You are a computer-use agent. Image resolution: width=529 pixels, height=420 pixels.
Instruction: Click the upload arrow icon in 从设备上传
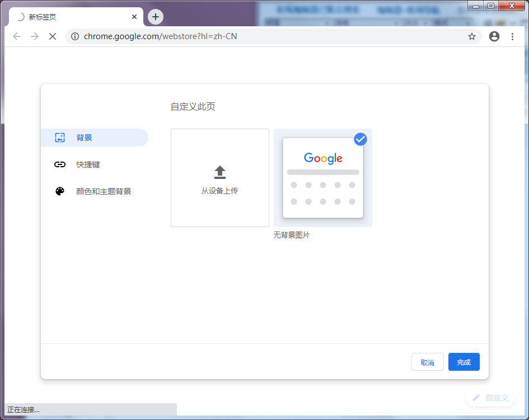pos(219,171)
